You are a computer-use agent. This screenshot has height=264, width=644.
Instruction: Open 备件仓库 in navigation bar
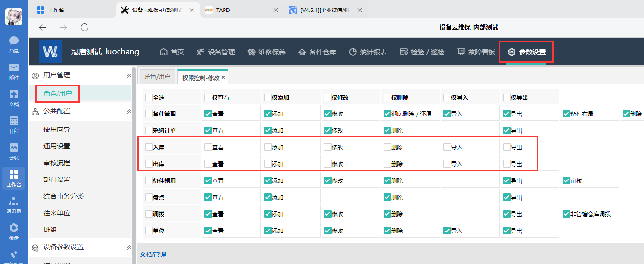point(317,52)
